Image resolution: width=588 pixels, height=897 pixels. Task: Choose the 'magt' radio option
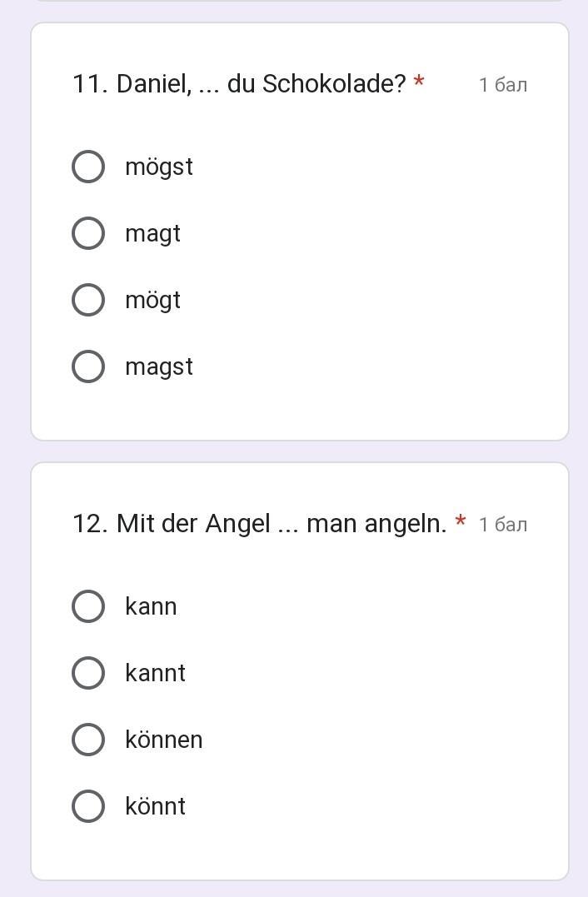[88, 233]
